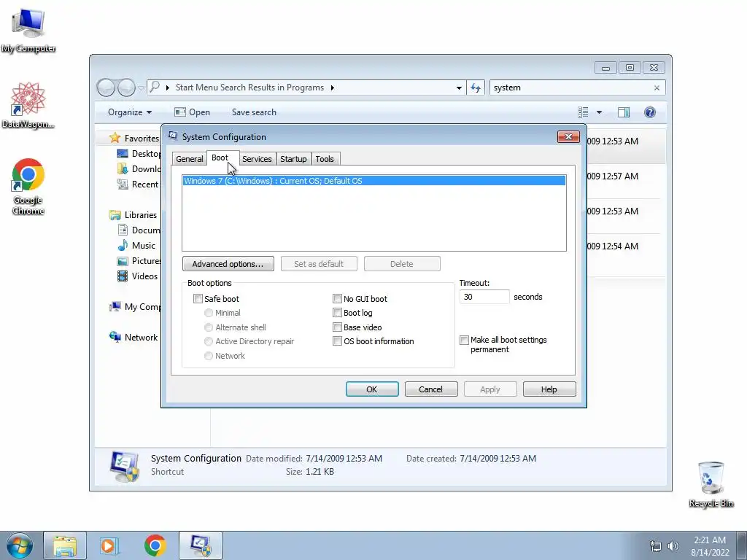Toggle the Explorer preview pane icon

coord(623,112)
